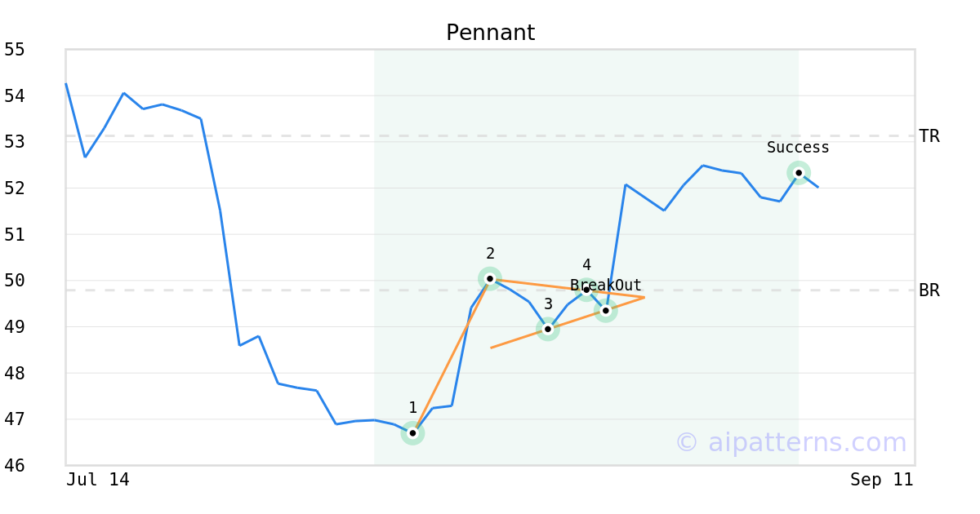Click the Success text label
The height and width of the screenshot is (514, 980).
pos(798,148)
